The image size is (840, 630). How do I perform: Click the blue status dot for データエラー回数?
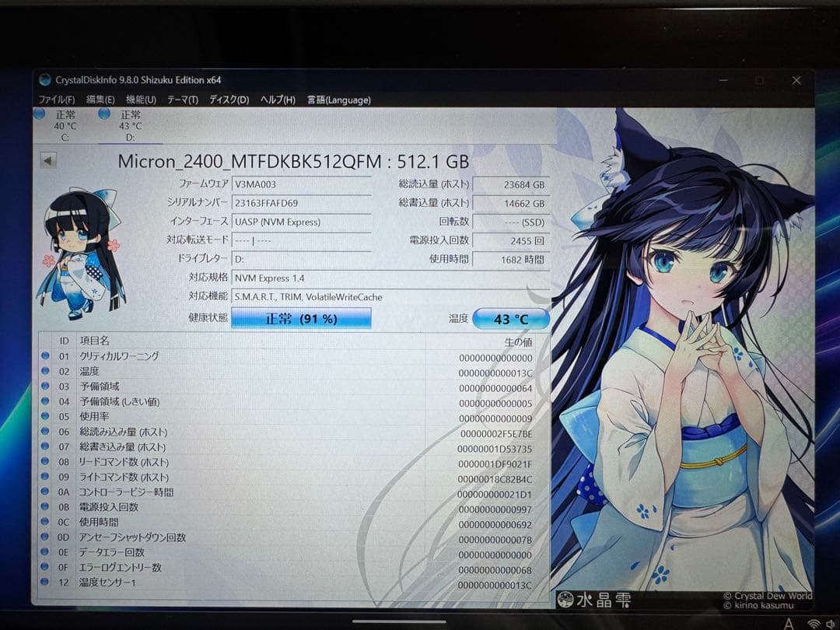point(46,551)
